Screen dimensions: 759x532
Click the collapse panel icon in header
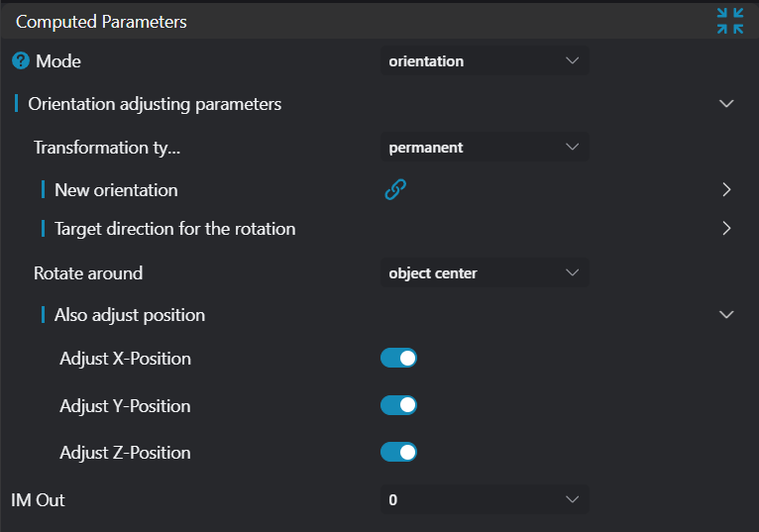coord(730,21)
